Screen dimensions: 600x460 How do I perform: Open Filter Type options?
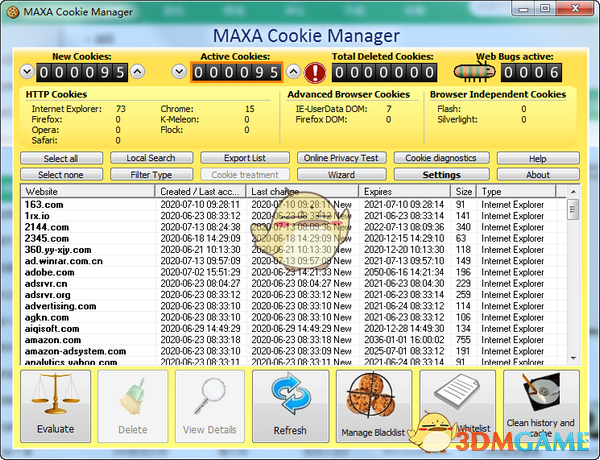(152, 175)
